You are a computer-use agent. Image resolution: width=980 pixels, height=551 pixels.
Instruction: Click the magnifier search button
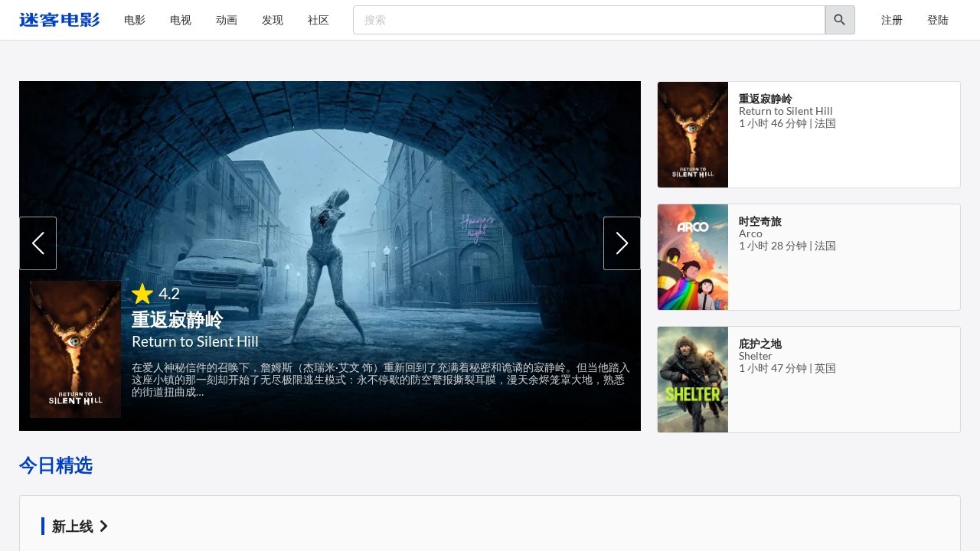(x=839, y=20)
